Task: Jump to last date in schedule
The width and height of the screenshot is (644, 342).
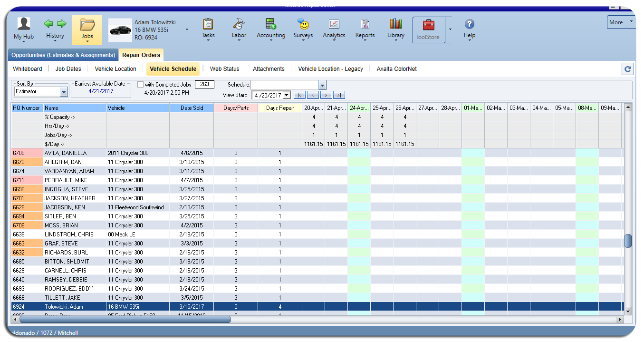Action: pos(339,95)
